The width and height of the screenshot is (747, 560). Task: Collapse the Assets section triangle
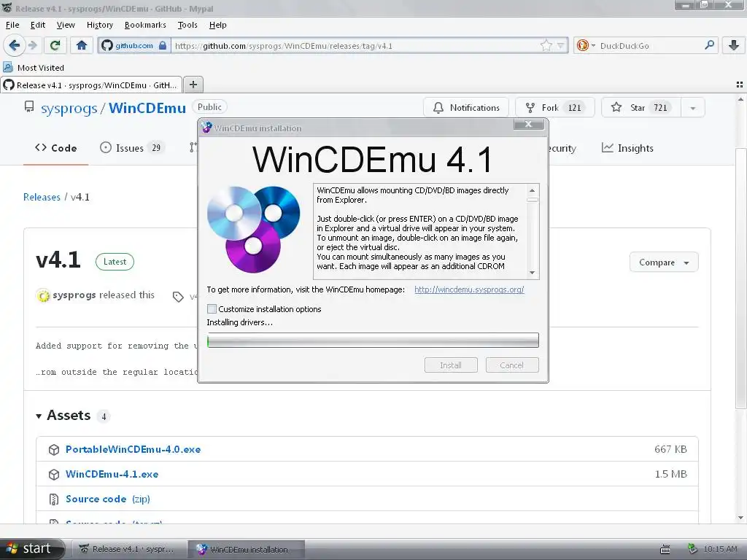[x=39, y=416]
